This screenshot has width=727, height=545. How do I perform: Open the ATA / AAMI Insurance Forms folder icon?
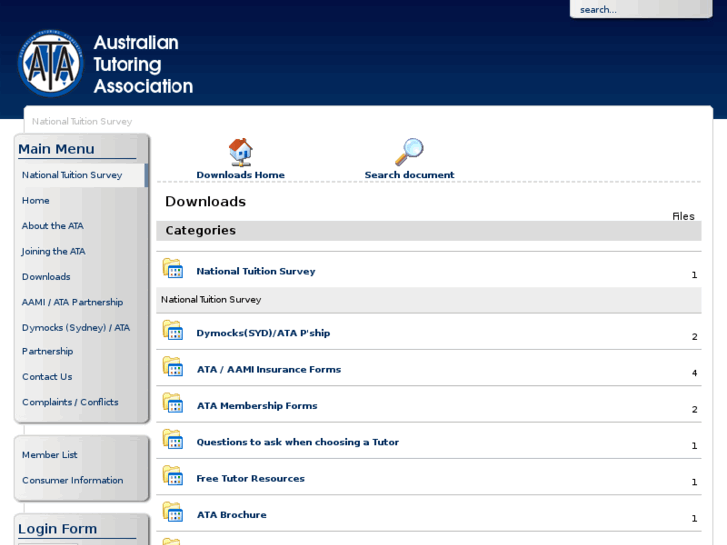click(173, 366)
